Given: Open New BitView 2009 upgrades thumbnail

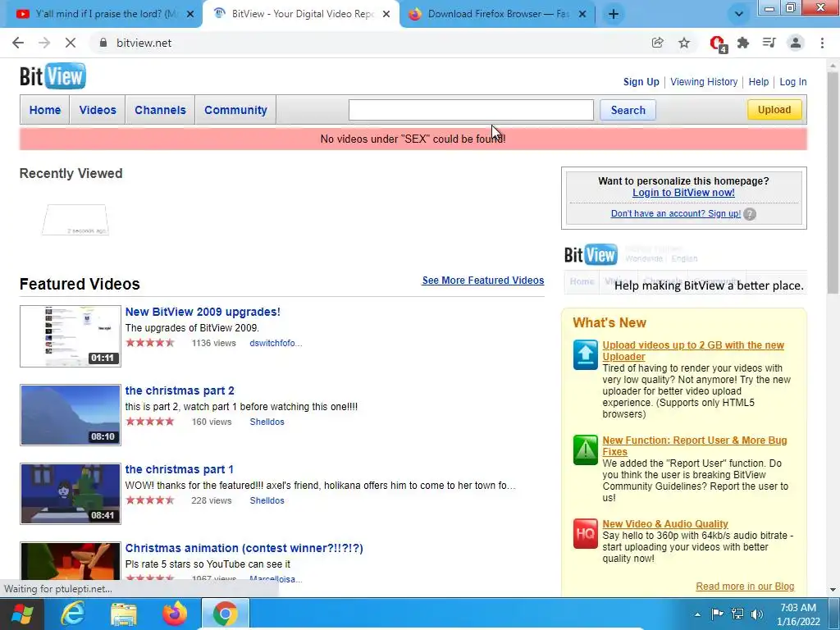Looking at the screenshot, I should pyautogui.click(x=71, y=336).
